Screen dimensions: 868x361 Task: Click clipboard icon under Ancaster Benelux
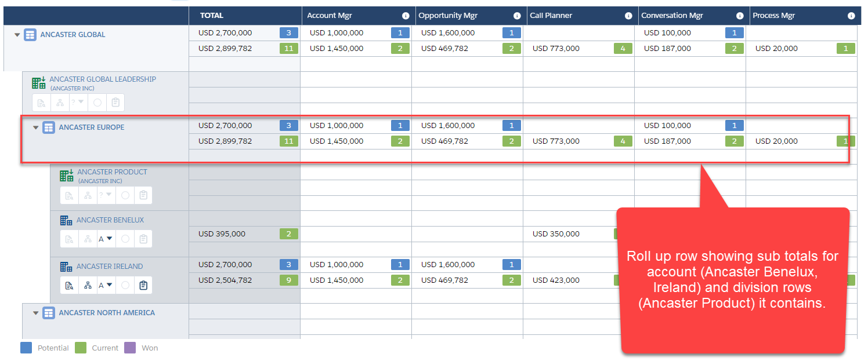pos(143,239)
